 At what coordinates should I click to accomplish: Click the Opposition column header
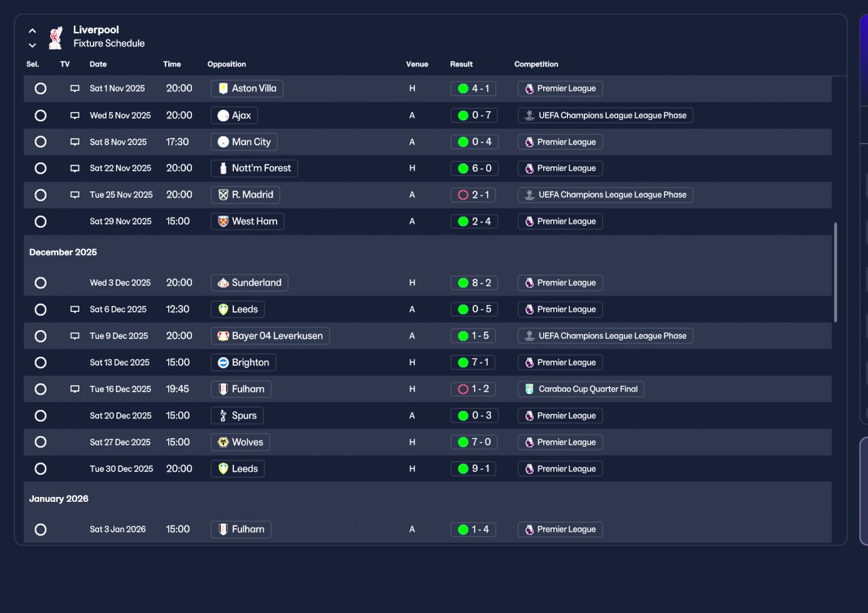click(x=226, y=64)
